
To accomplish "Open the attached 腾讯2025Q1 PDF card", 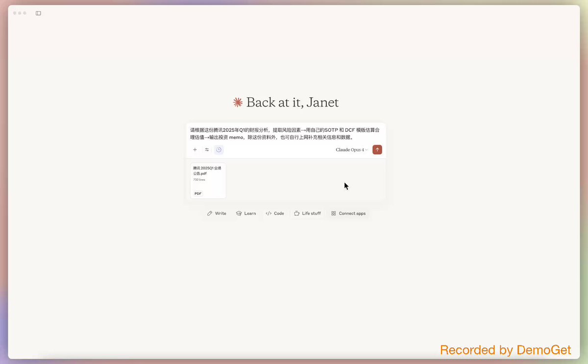I will 208,181.
